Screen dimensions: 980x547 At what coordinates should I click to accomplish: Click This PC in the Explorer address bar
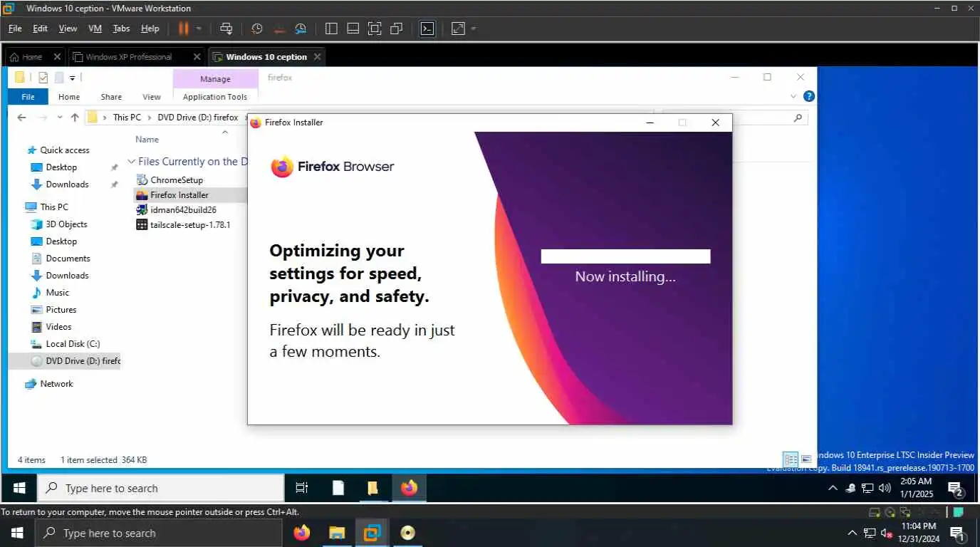click(x=127, y=118)
